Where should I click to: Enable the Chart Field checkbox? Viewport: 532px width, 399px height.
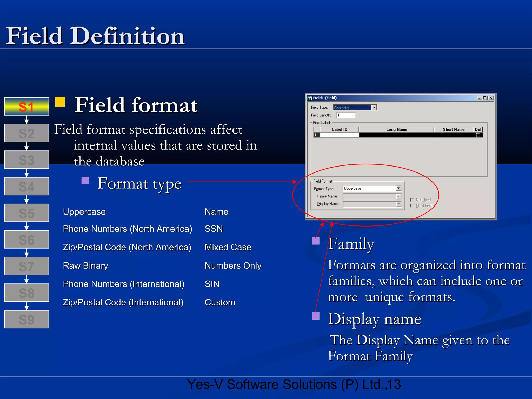(412, 206)
